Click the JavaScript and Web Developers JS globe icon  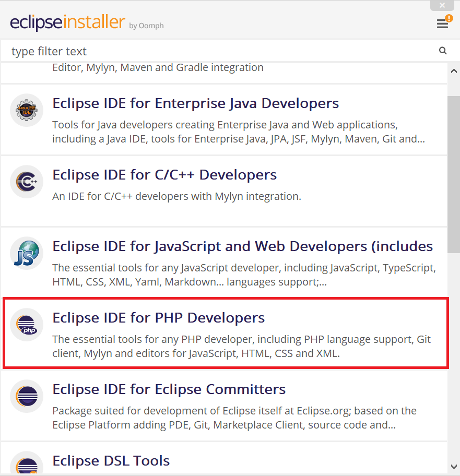point(26,253)
